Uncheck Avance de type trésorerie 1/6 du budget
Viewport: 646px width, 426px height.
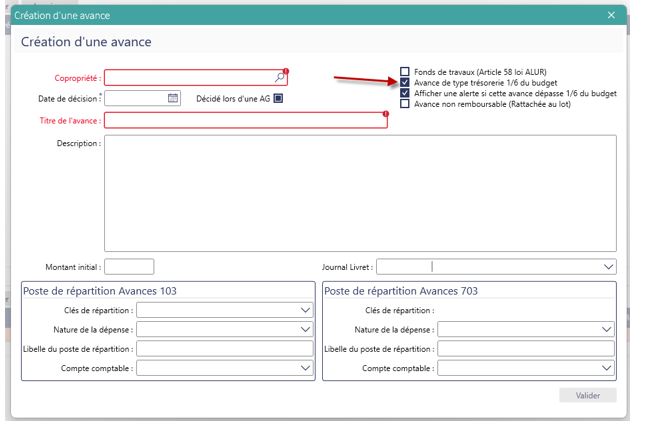point(405,83)
